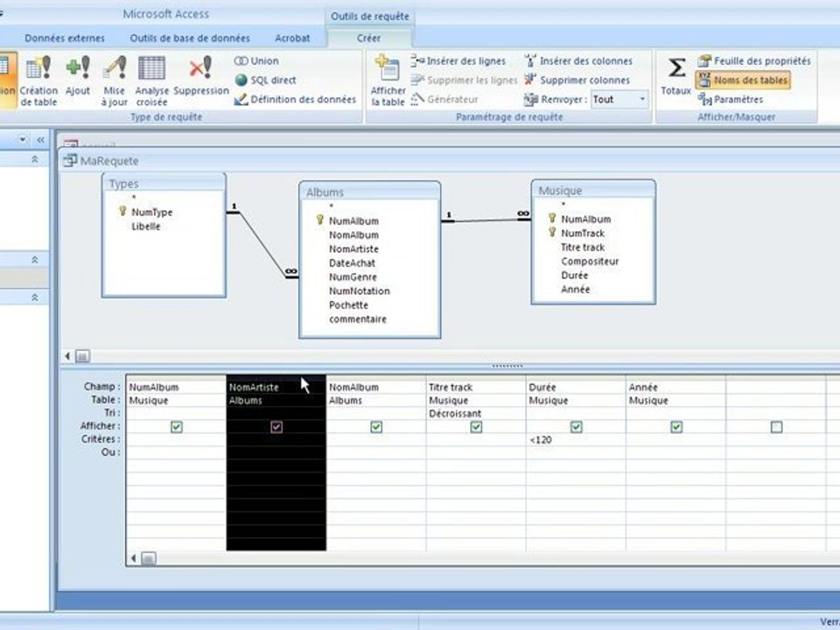Click the Titre track field cell in grid
The width and height of the screenshot is (840, 630).
click(476, 388)
